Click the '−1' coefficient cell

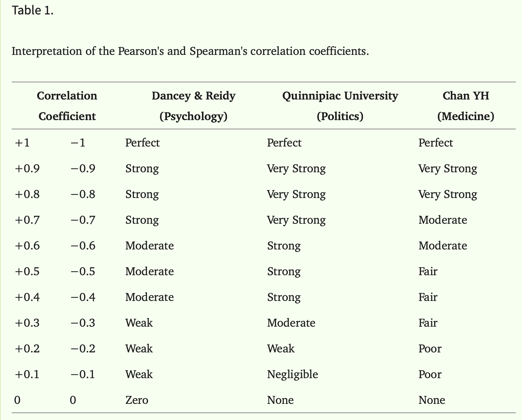(x=78, y=143)
